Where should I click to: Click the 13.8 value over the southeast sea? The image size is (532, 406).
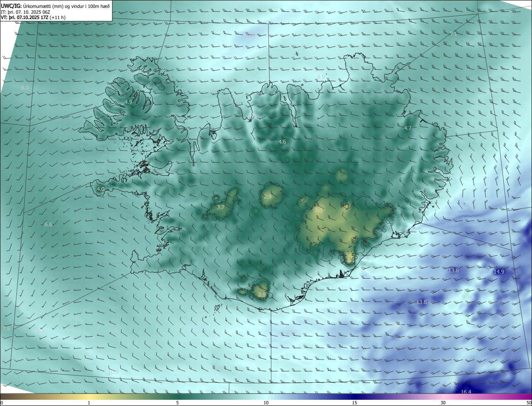click(421, 302)
